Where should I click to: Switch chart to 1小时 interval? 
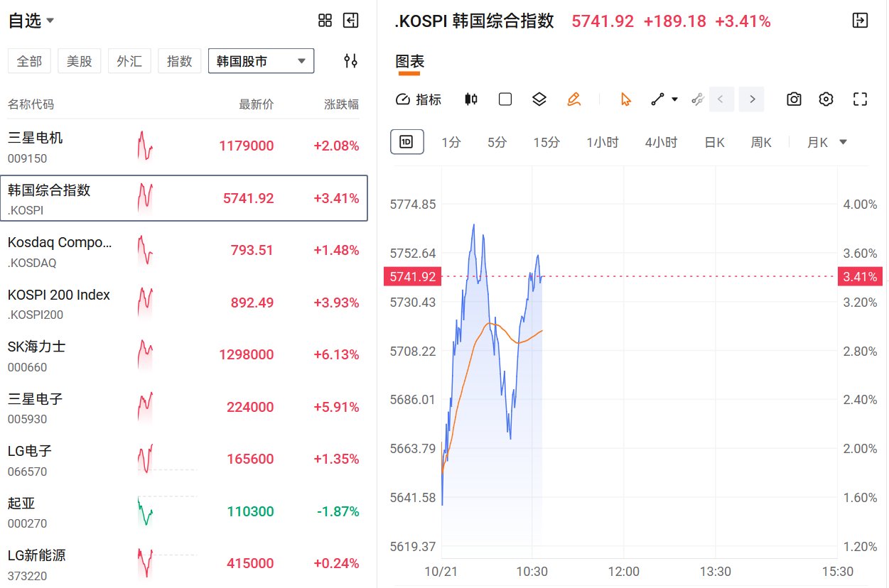(x=603, y=142)
